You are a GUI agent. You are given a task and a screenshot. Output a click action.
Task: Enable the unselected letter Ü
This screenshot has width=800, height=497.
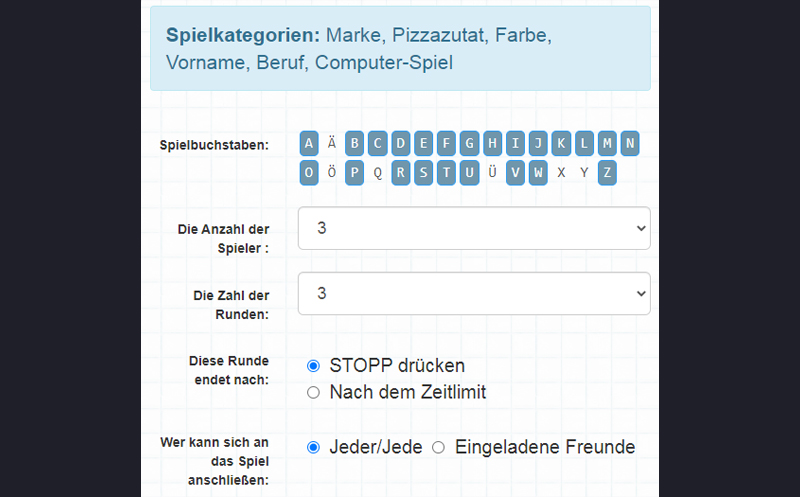(x=492, y=173)
